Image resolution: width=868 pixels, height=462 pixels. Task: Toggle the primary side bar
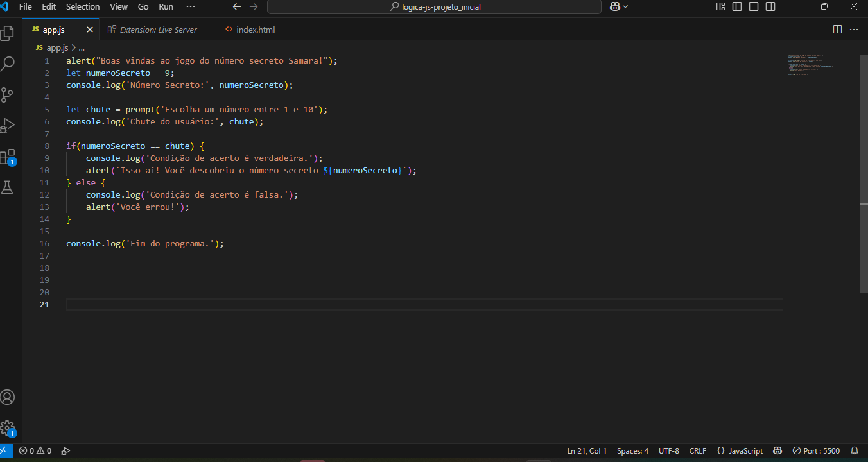click(x=737, y=7)
